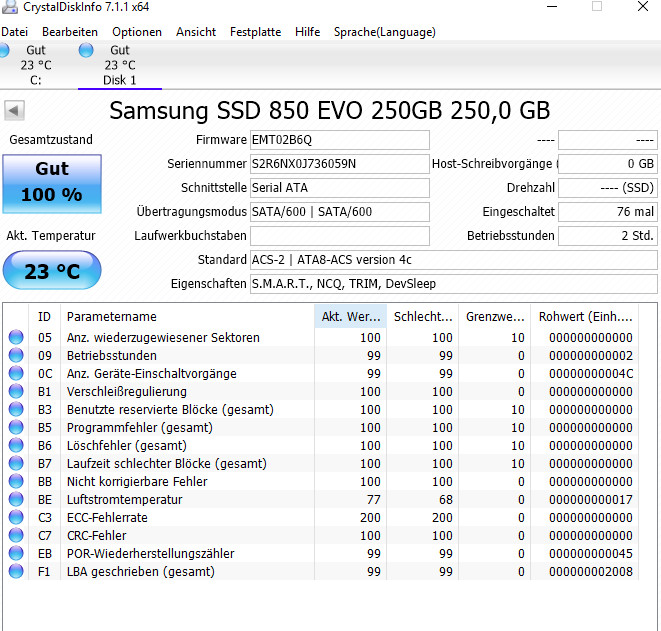Select the 'Verschleißregulierung' parameter text

[x=126, y=392]
